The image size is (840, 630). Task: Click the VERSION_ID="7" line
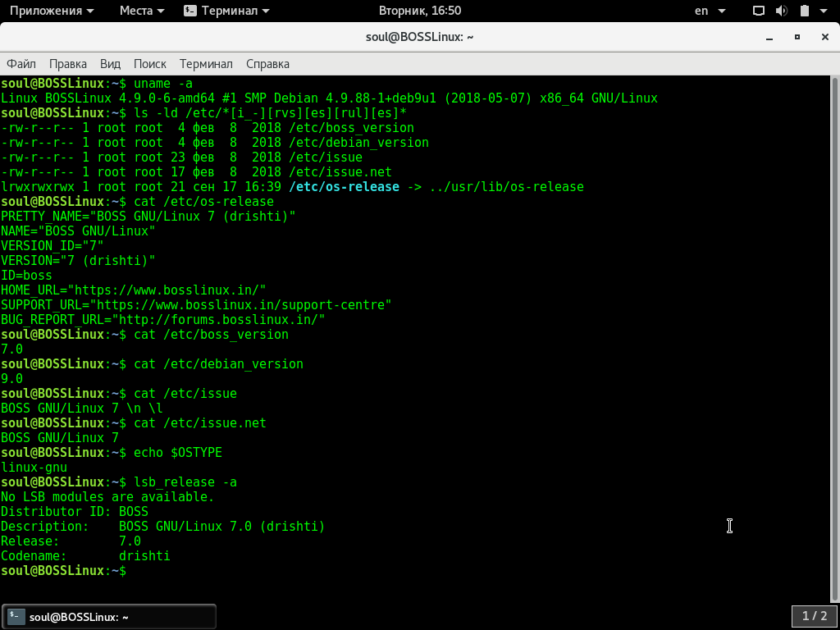point(52,246)
